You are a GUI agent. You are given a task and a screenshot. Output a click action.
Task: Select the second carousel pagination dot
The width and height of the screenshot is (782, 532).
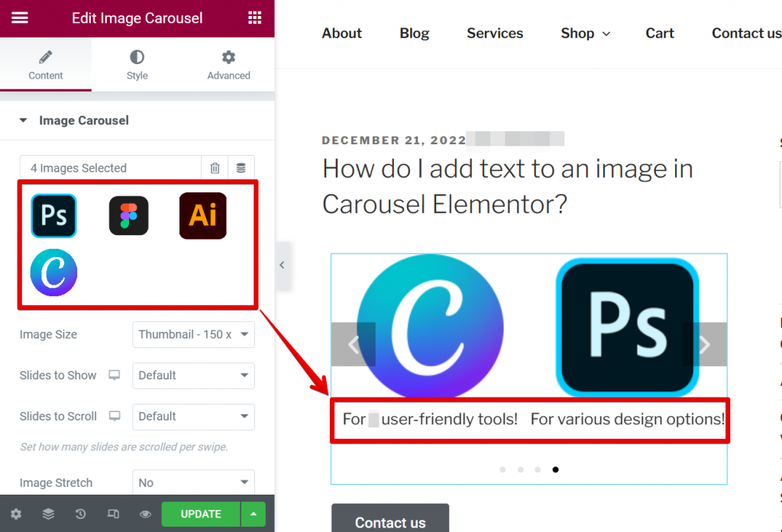[x=520, y=469]
